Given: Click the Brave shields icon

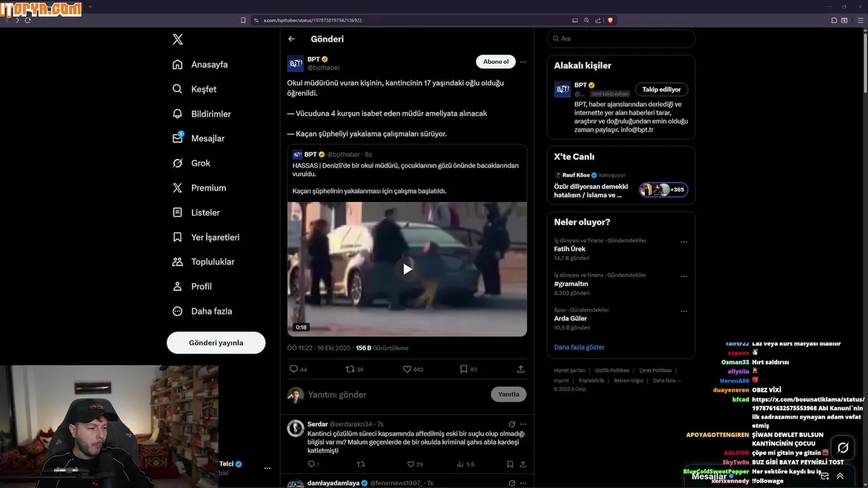Looking at the screenshot, I should pyautogui.click(x=610, y=20).
